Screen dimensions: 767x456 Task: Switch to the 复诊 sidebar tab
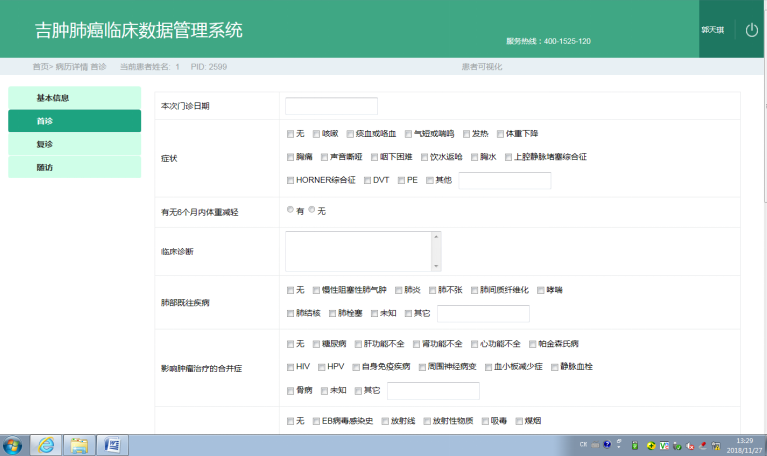tap(74, 144)
